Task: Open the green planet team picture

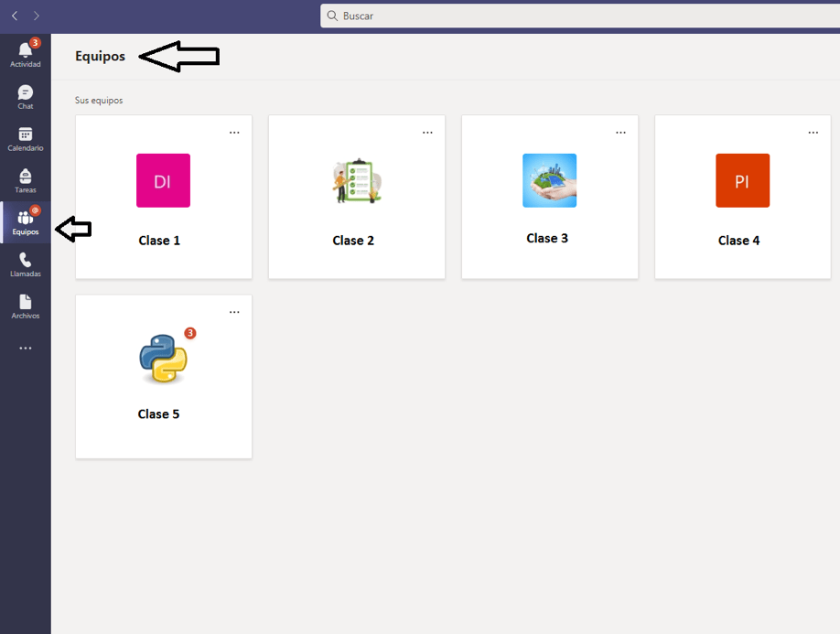Action: click(550, 180)
